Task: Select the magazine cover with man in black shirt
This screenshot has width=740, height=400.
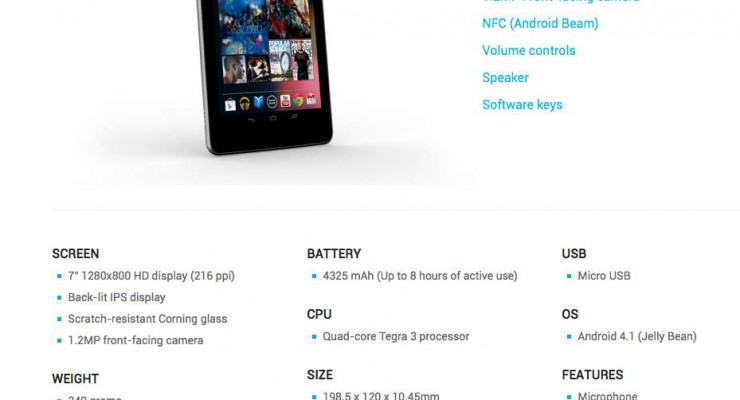Action: point(302,59)
